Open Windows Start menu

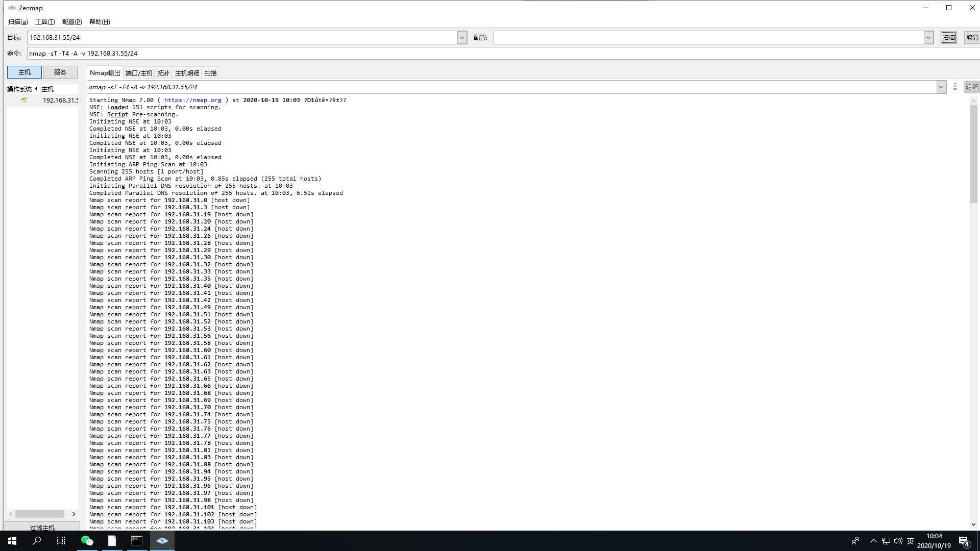tap(12, 541)
